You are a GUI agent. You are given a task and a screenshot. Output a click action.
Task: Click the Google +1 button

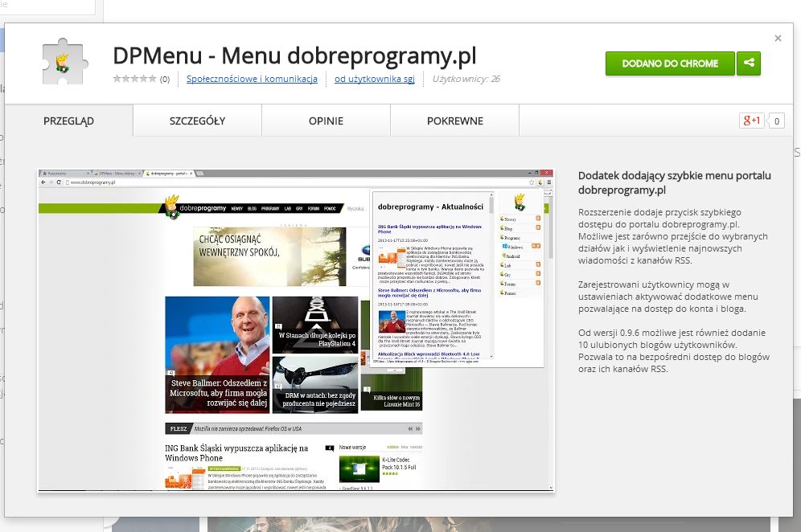[751, 121]
